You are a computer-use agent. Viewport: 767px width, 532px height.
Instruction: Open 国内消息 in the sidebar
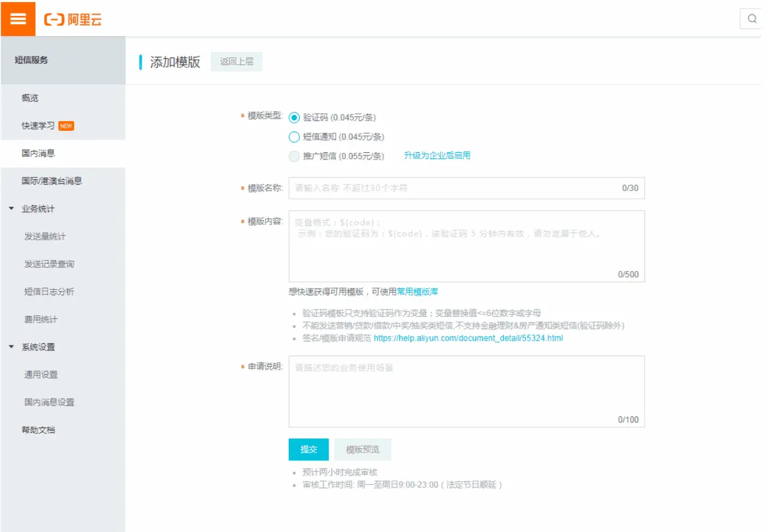(x=39, y=153)
